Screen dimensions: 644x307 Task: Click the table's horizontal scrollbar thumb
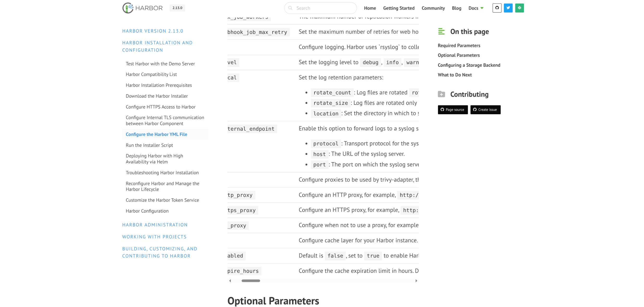click(x=251, y=281)
